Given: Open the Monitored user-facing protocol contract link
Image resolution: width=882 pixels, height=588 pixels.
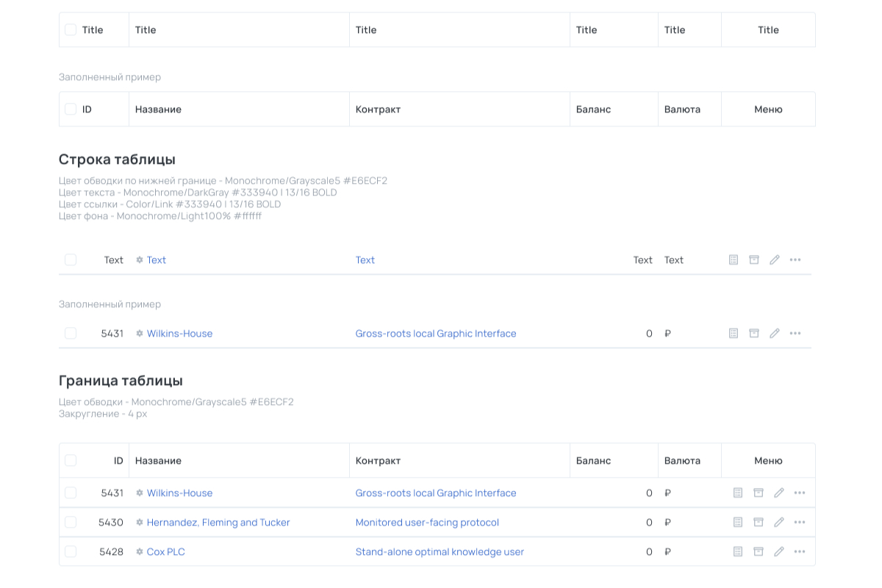Looking at the screenshot, I should (x=427, y=523).
